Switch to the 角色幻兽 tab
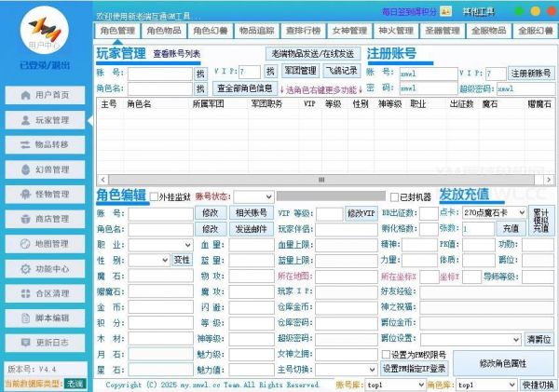 (211, 31)
